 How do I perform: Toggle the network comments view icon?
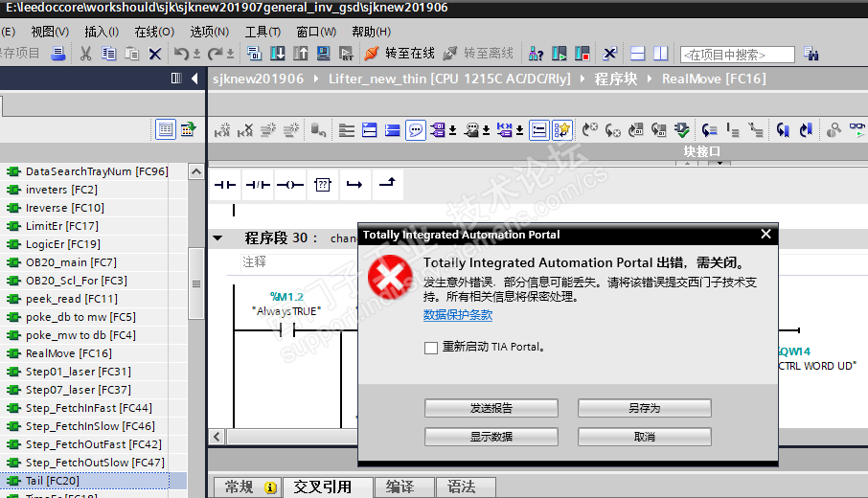[x=538, y=130]
